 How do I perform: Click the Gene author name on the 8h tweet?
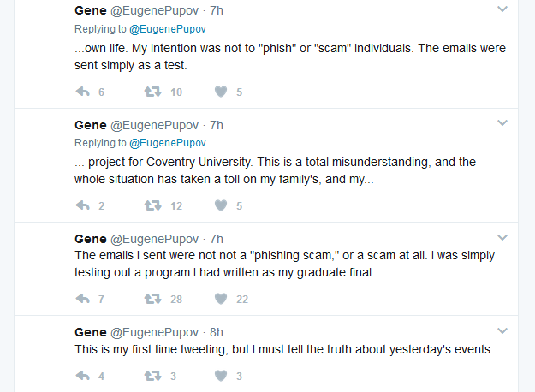[90, 332]
